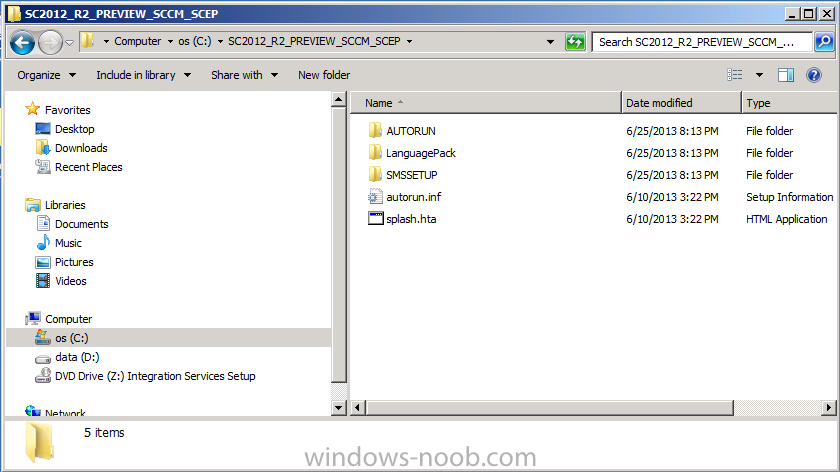Select the splash.hta file
Viewport: 840px width, 472px height.
click(x=411, y=219)
